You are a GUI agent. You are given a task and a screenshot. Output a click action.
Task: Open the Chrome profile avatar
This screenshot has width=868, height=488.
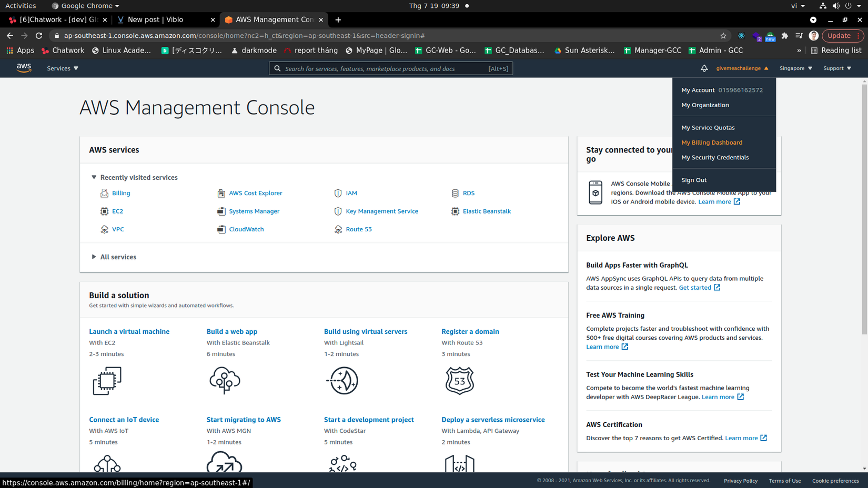tap(814, 36)
